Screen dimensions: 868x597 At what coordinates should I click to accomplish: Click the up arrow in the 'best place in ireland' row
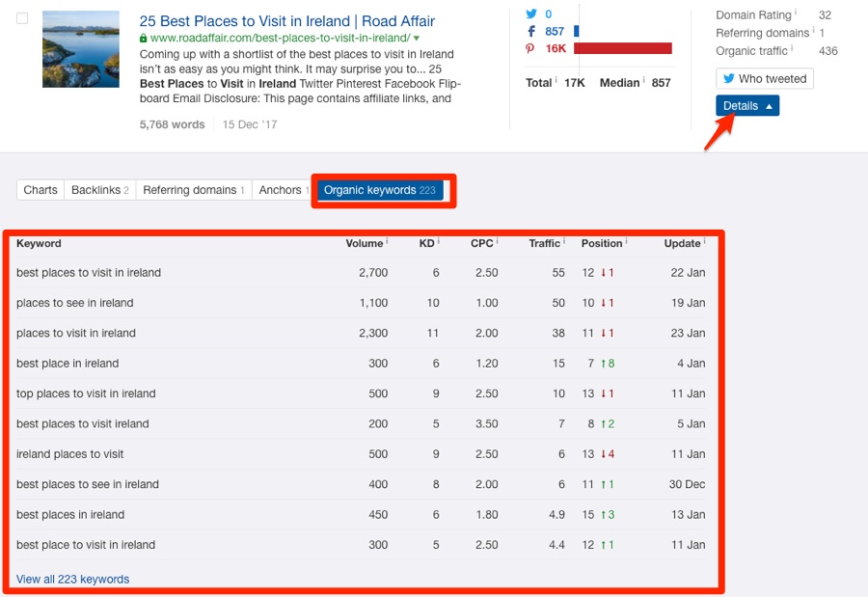[x=604, y=364]
